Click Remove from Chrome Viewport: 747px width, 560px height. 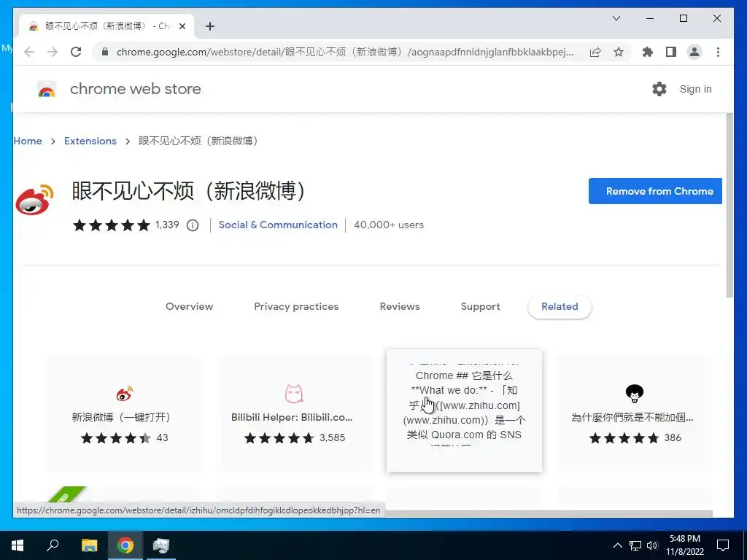pyautogui.click(x=655, y=191)
